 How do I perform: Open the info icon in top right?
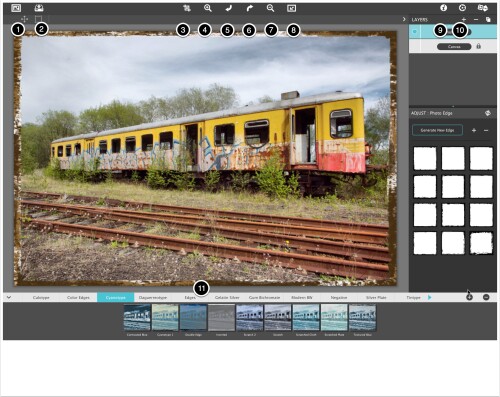[x=443, y=8]
